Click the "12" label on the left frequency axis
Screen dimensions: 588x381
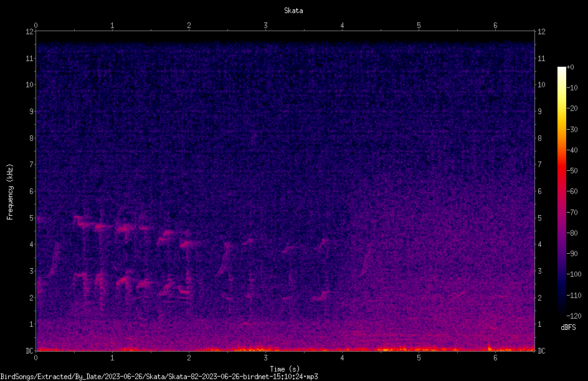point(29,32)
